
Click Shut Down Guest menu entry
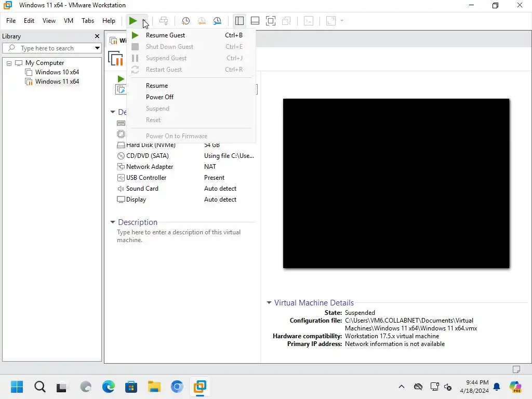pos(191,47)
